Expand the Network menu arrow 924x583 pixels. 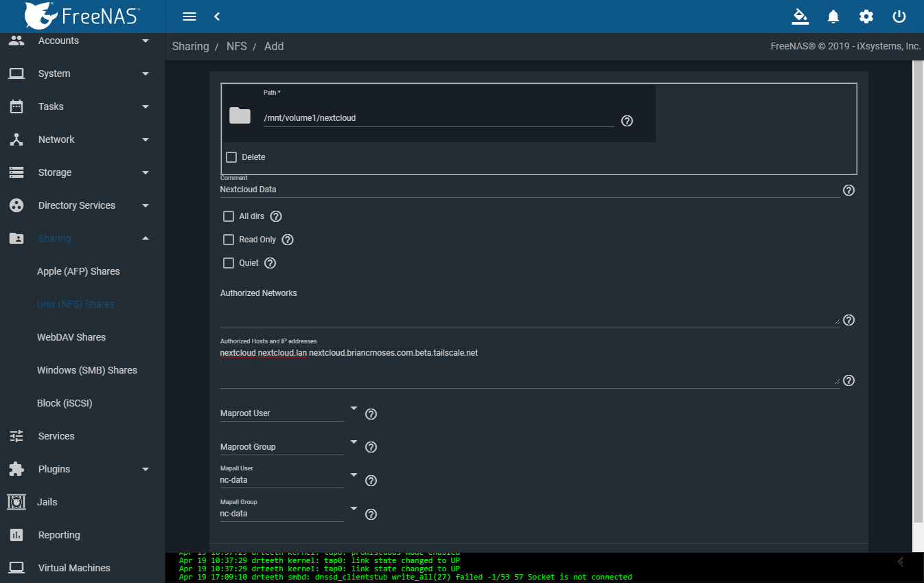[x=145, y=139]
